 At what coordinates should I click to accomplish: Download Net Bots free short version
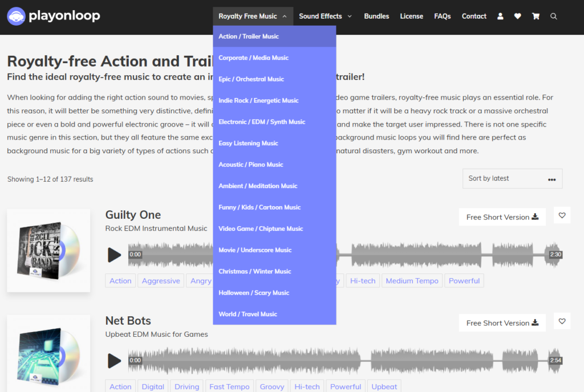click(x=502, y=323)
